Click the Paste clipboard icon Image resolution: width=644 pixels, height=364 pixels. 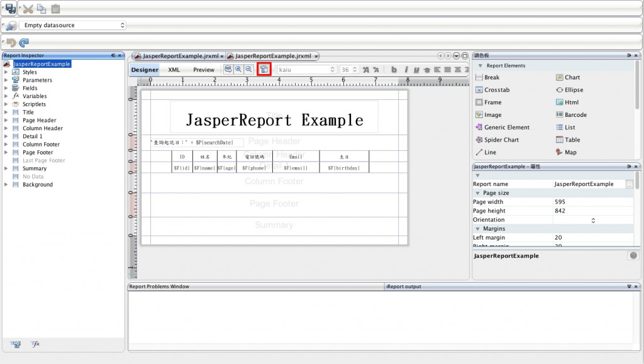pyautogui.click(x=55, y=8)
